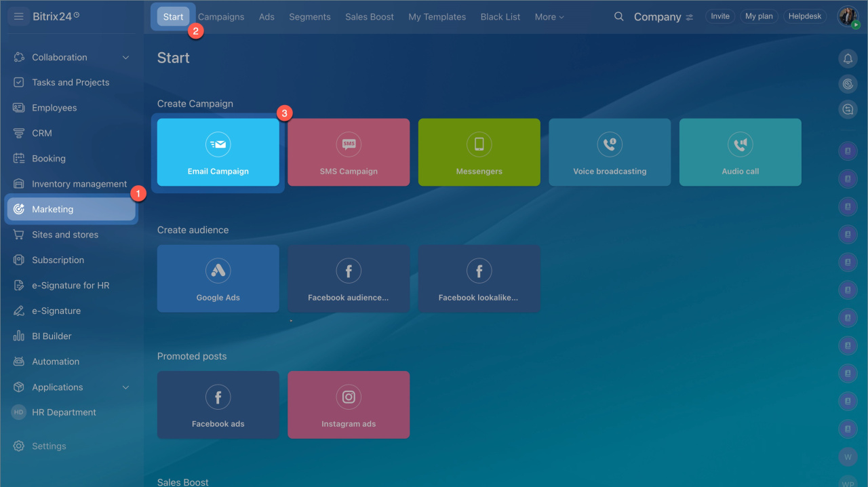Click the Instagram ads tile
Screen dimensions: 868x487
point(349,405)
